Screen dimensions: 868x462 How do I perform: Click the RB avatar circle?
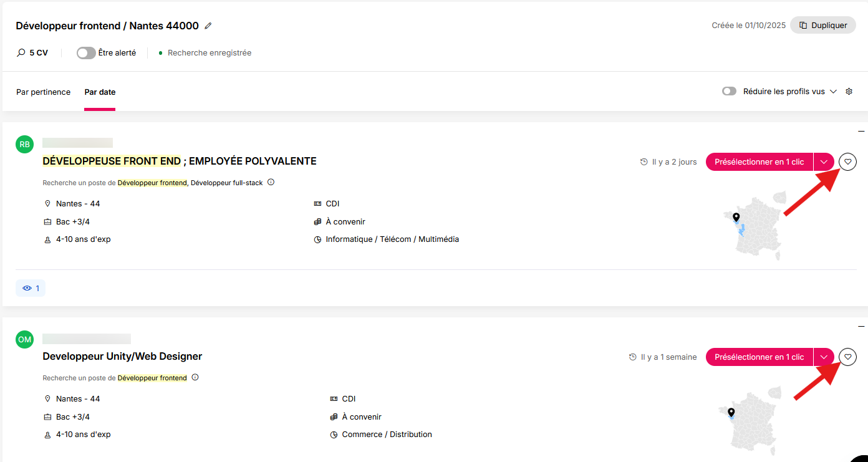point(24,144)
